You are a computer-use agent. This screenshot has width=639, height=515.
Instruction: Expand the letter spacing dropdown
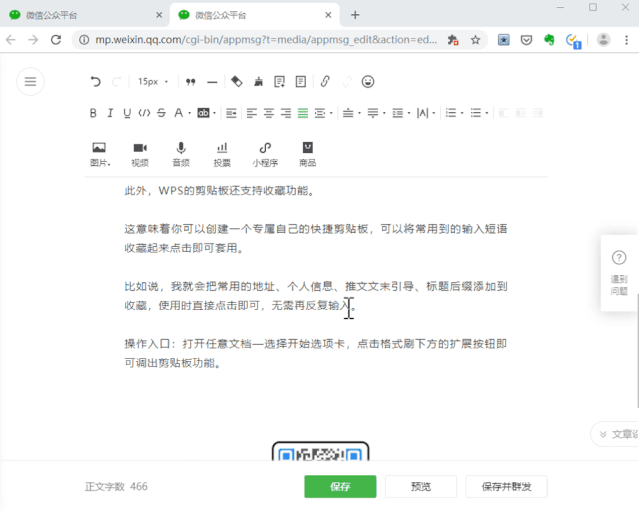coord(434,113)
